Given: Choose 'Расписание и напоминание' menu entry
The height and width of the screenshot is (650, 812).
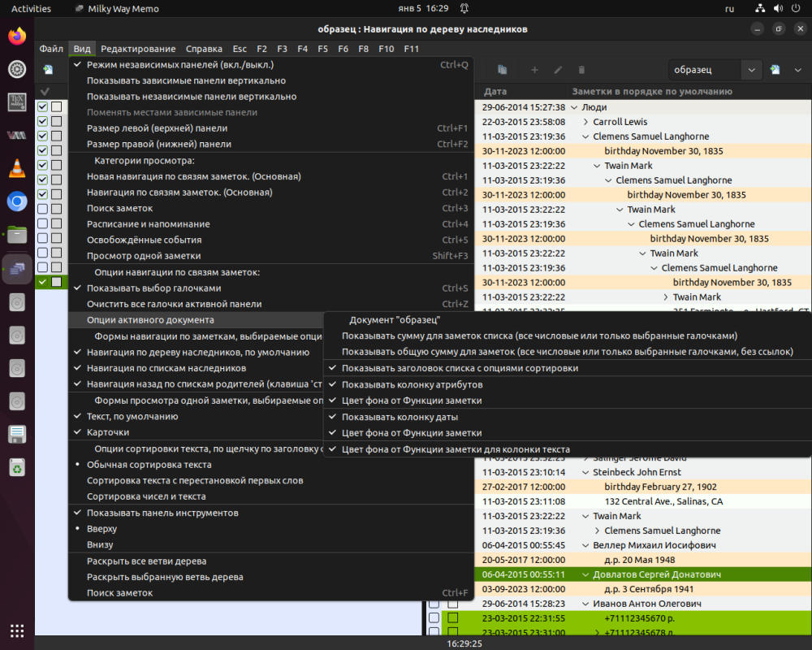Looking at the screenshot, I should pyautogui.click(x=148, y=224).
